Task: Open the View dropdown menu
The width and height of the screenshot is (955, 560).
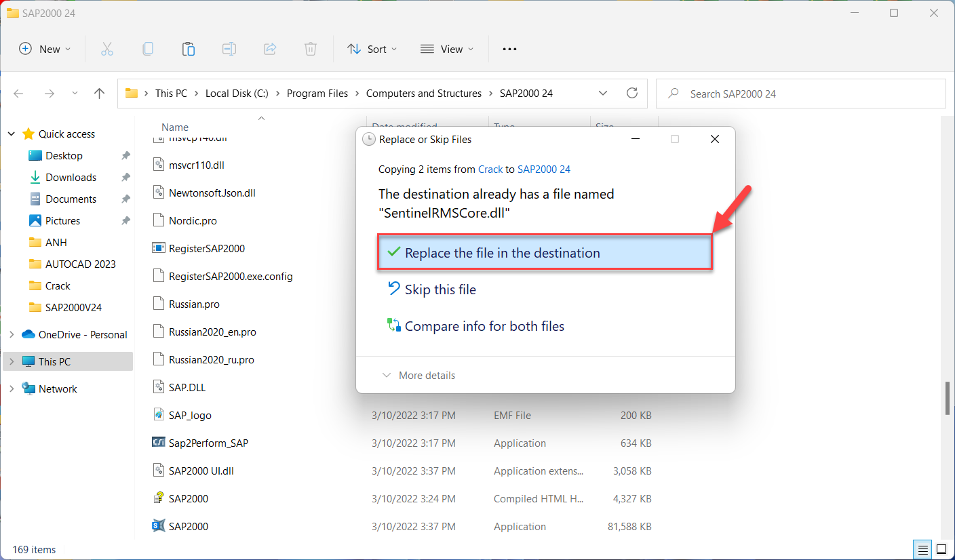Action: (447, 49)
